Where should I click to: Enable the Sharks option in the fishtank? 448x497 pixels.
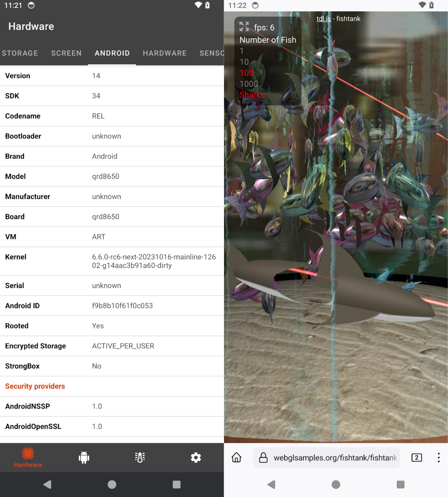[252, 95]
